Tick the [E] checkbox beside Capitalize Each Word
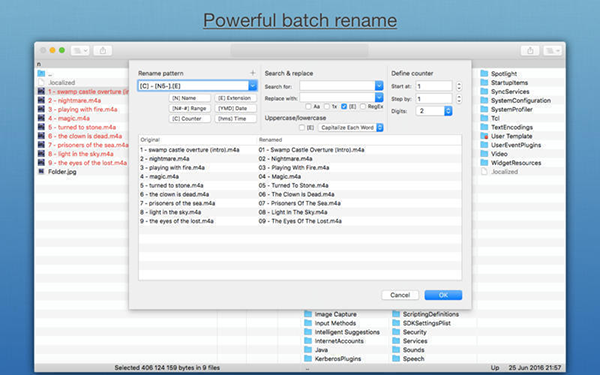Screen dimensions: 600x375 pyautogui.click(x=302, y=127)
